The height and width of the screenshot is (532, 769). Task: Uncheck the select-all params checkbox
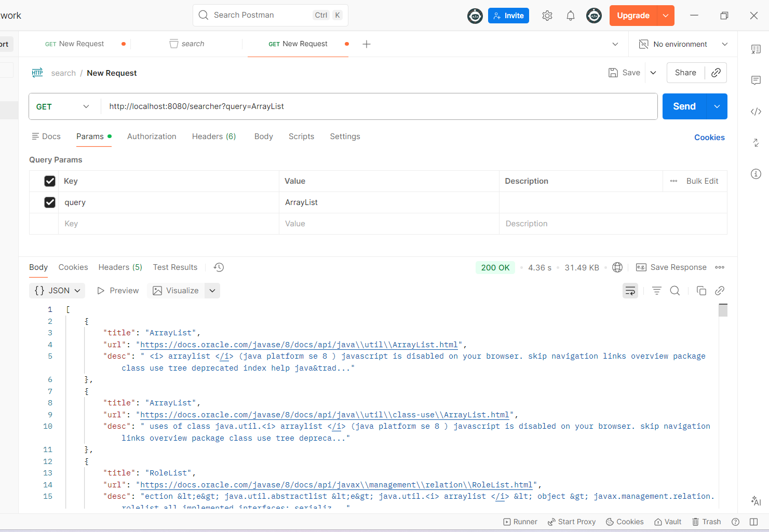(50, 181)
